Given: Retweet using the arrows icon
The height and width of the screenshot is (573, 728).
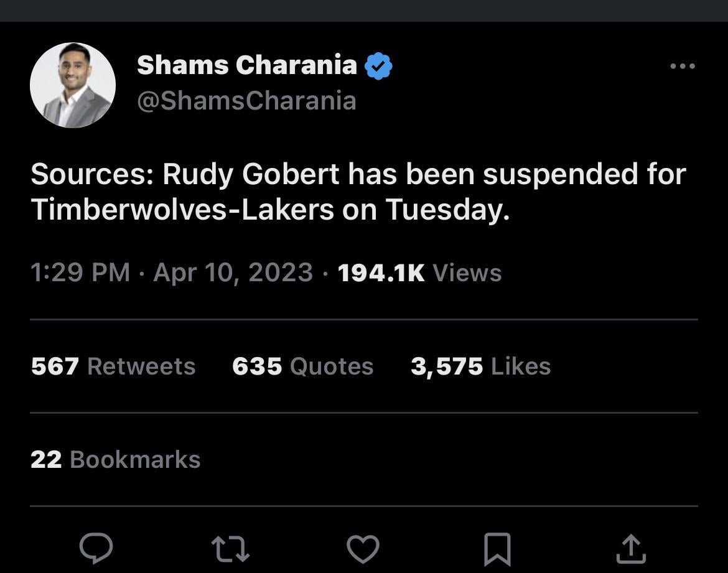Looking at the screenshot, I should pos(230,549).
